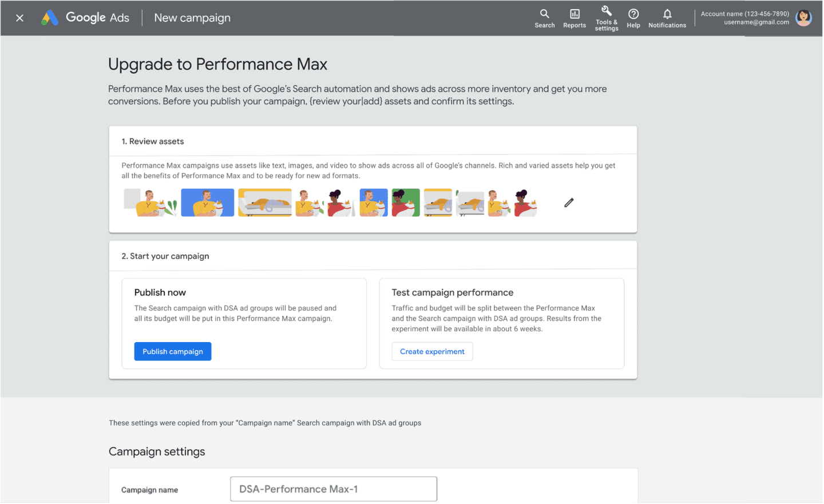824x504 pixels.
Task: Click the user avatar picture
Action: [x=804, y=18]
